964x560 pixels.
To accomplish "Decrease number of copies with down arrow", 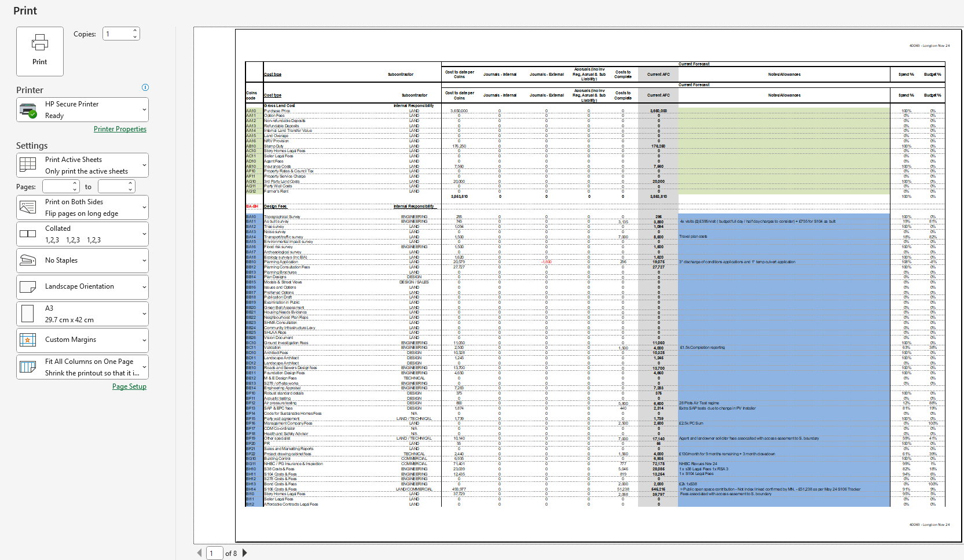I will (x=135, y=37).
